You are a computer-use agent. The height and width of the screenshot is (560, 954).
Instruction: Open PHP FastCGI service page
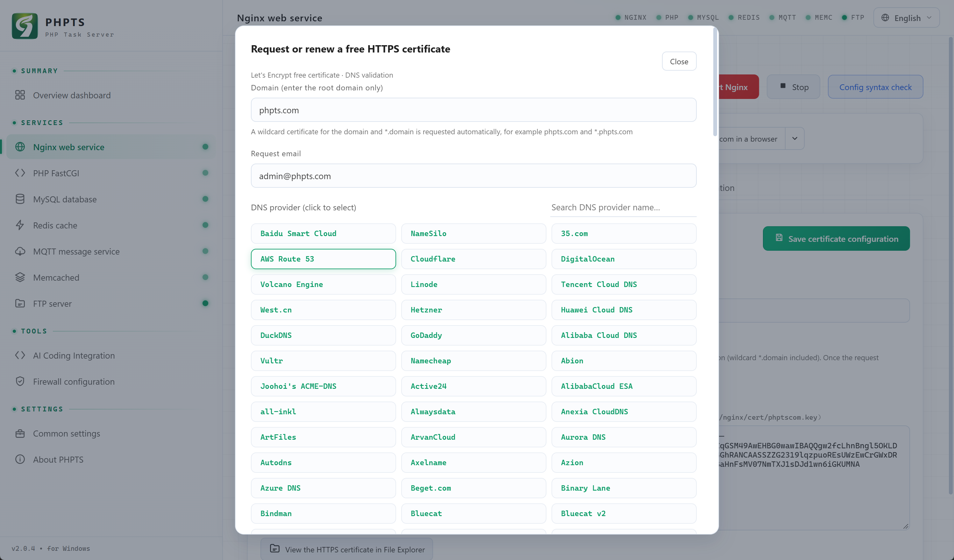click(x=111, y=173)
